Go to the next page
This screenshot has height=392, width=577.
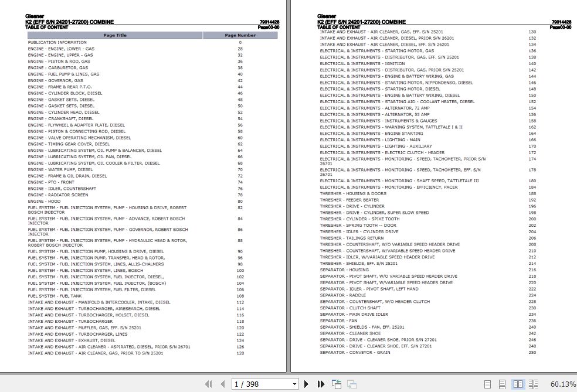pos(306,384)
